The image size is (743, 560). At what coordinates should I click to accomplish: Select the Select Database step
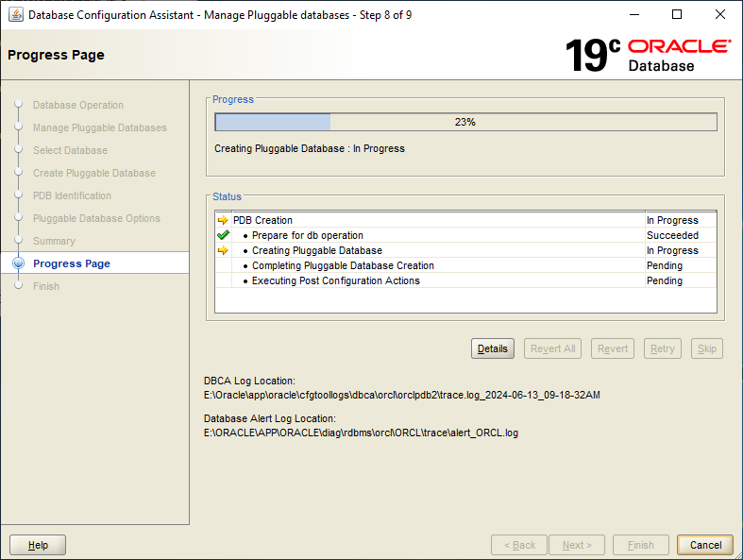70,150
